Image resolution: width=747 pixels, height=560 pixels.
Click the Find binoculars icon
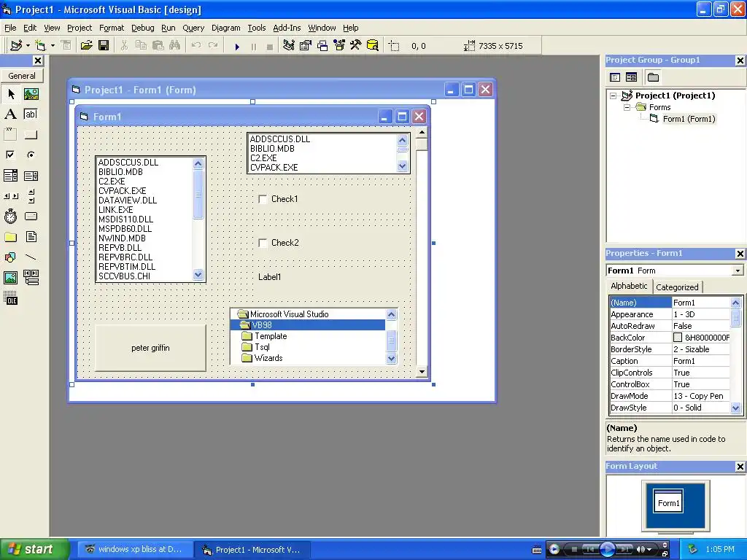click(x=175, y=46)
